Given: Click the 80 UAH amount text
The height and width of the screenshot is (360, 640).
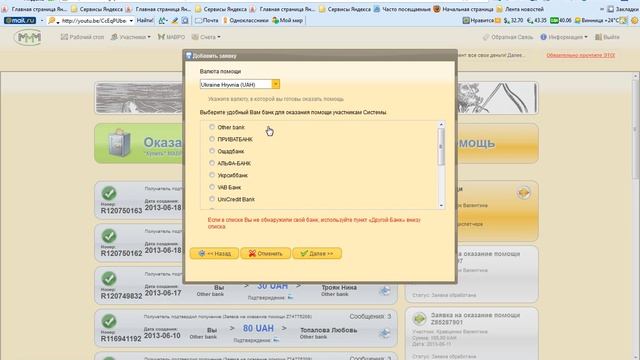Looking at the screenshot, I should click(x=258, y=329).
